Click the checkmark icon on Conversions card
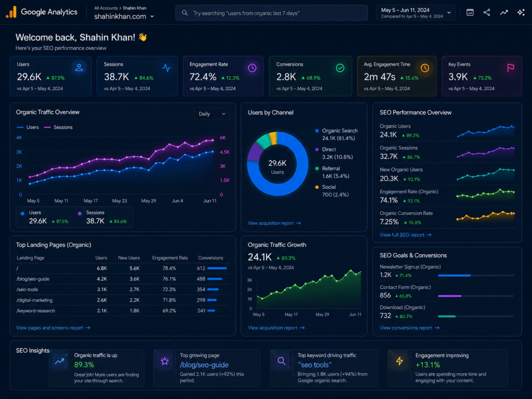Screen dimensions: 532x399 click(340, 68)
